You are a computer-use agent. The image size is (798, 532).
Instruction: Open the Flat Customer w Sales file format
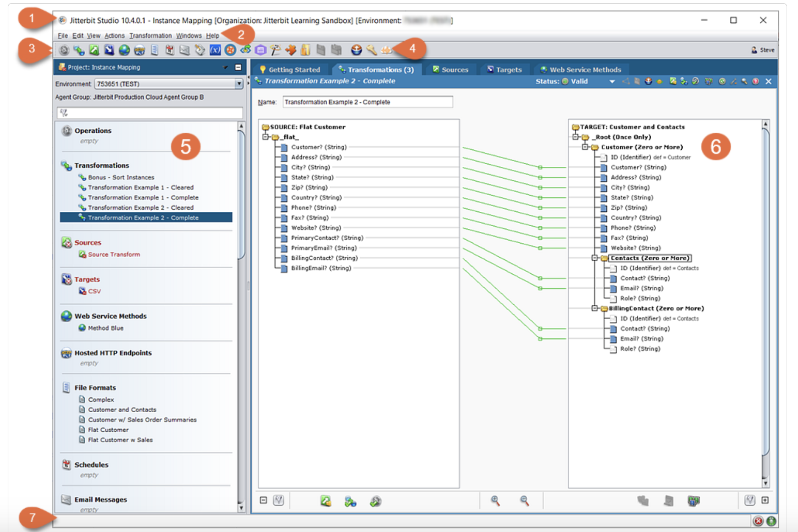point(120,440)
